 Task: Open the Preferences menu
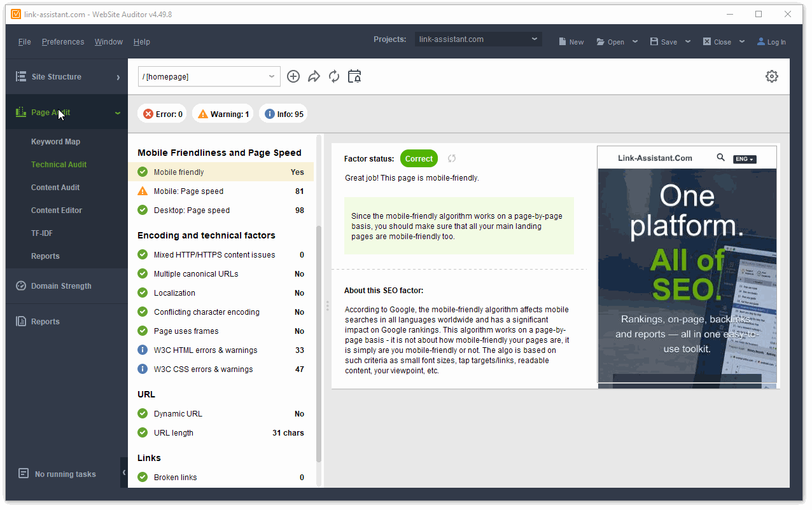click(x=63, y=42)
